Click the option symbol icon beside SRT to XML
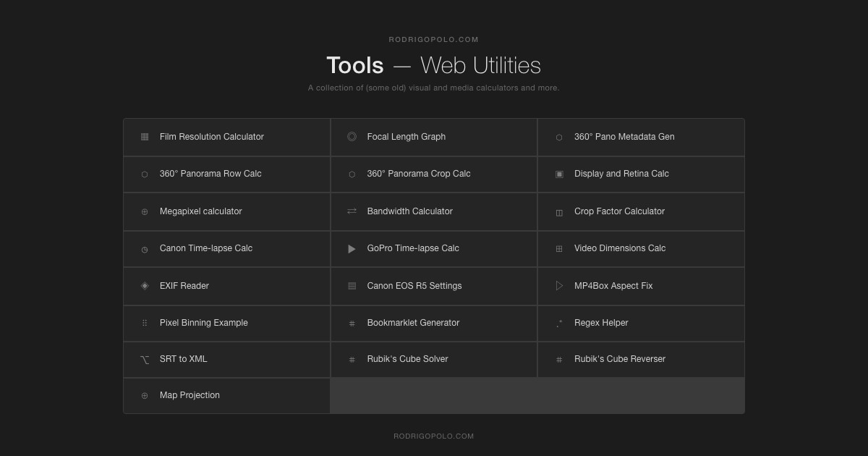 (x=145, y=360)
